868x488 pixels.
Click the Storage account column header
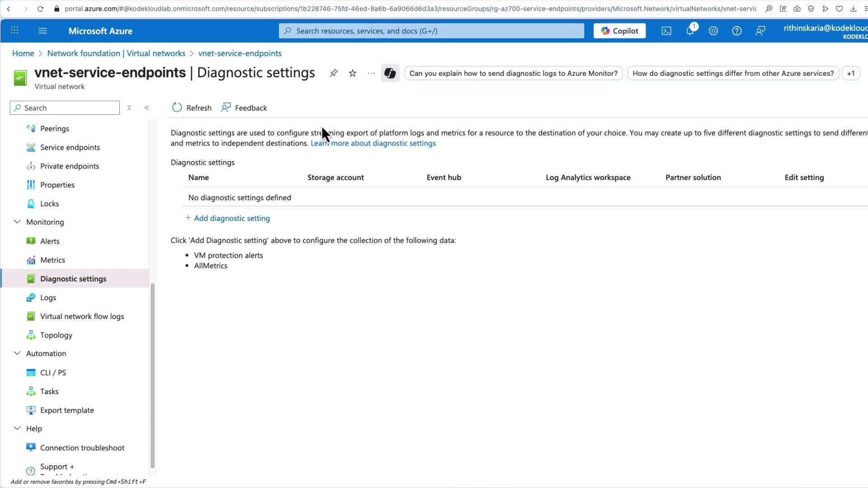click(x=335, y=178)
